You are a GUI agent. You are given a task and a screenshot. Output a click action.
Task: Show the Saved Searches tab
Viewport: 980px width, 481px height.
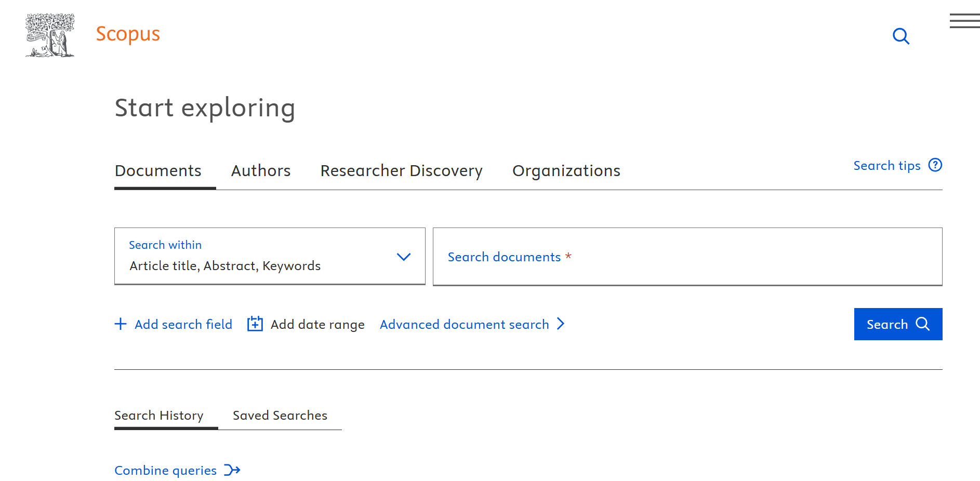pos(280,416)
